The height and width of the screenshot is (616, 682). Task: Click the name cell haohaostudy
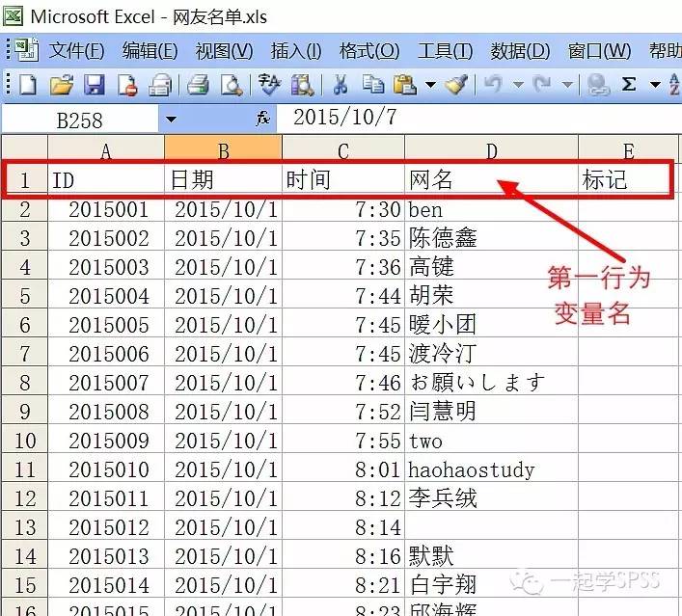point(492,469)
